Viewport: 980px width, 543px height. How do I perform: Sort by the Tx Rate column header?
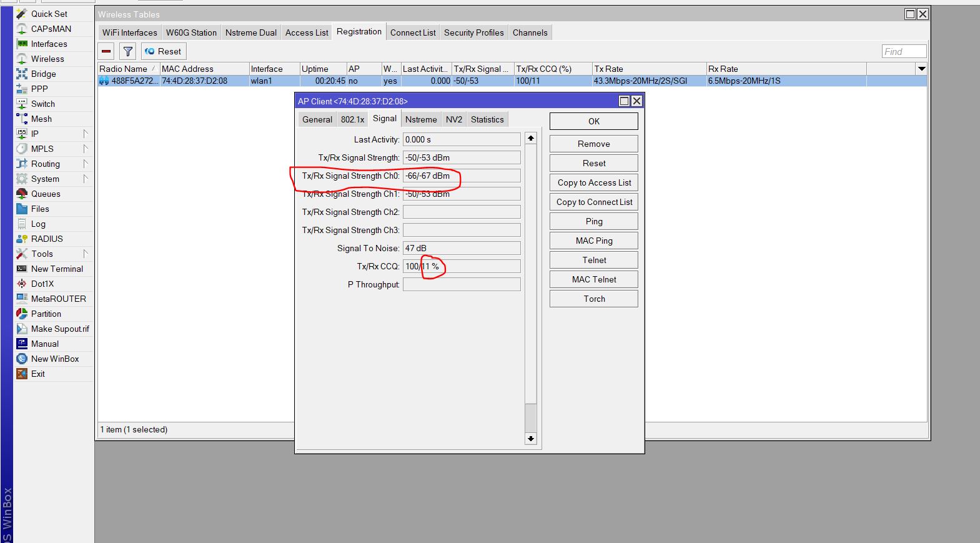[649, 69]
